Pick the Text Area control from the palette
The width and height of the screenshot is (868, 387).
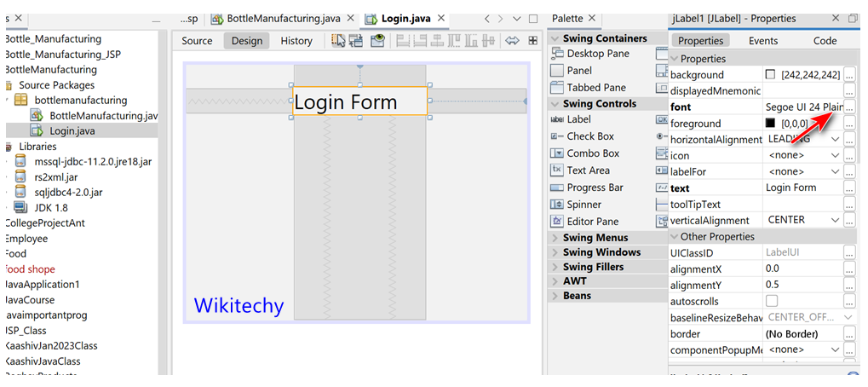click(x=580, y=170)
